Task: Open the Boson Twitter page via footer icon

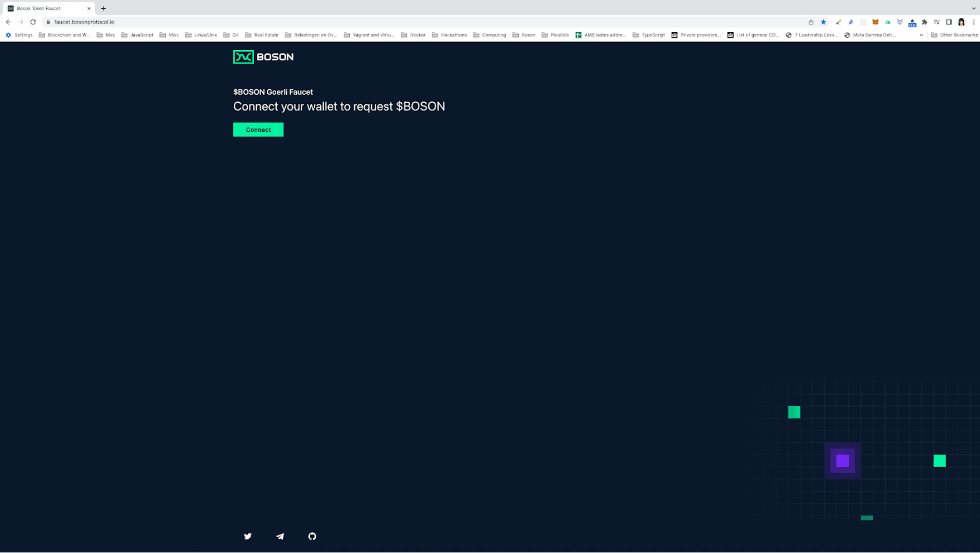Action: pyautogui.click(x=248, y=536)
